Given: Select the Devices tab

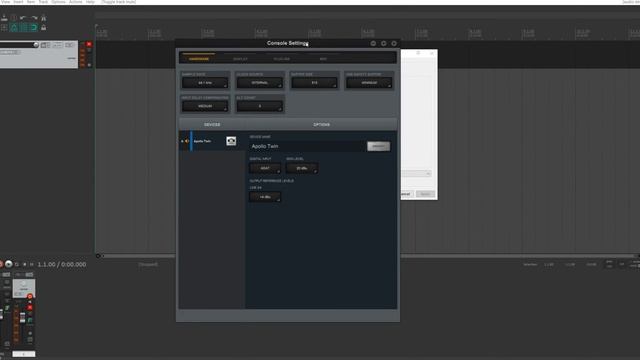Looking at the screenshot, I should click(212, 124).
